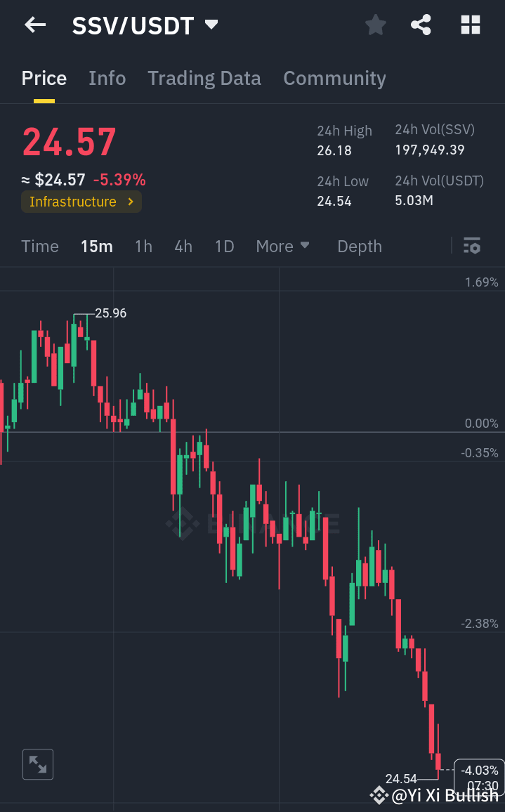Expand chart with the fullscreen icon
Image resolution: width=505 pixels, height=812 pixels.
(x=37, y=764)
